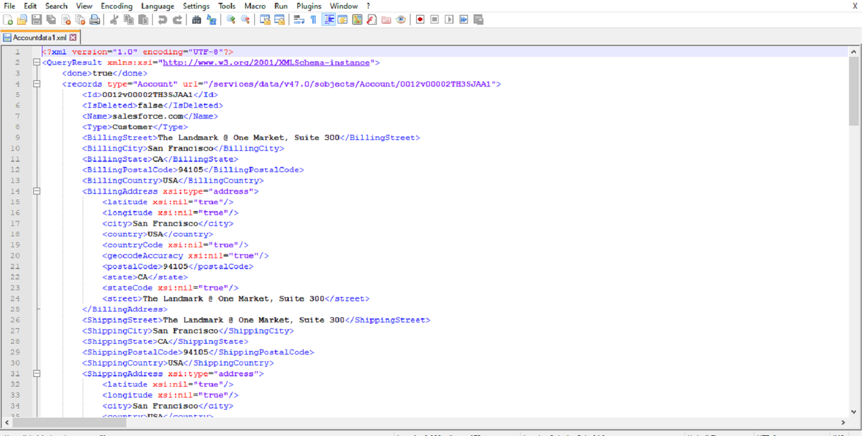Play back the recorded macro icon
Image resolution: width=868 pixels, height=436 pixels.
click(x=449, y=20)
